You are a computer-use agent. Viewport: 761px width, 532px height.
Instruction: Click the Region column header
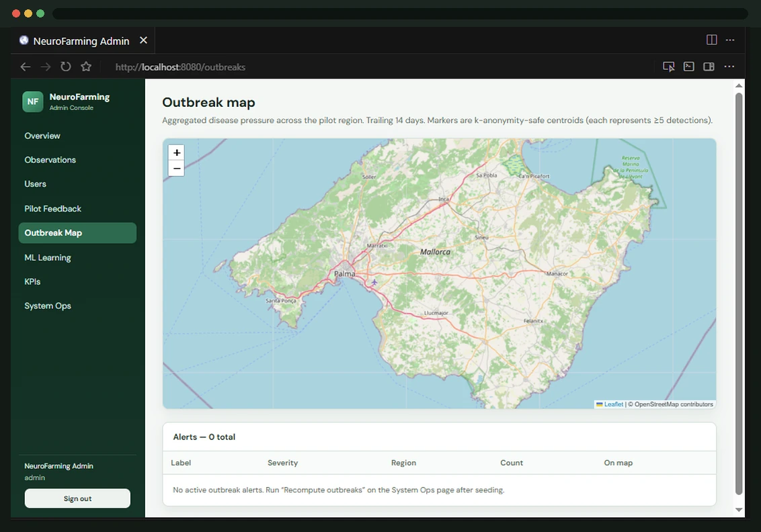click(403, 463)
